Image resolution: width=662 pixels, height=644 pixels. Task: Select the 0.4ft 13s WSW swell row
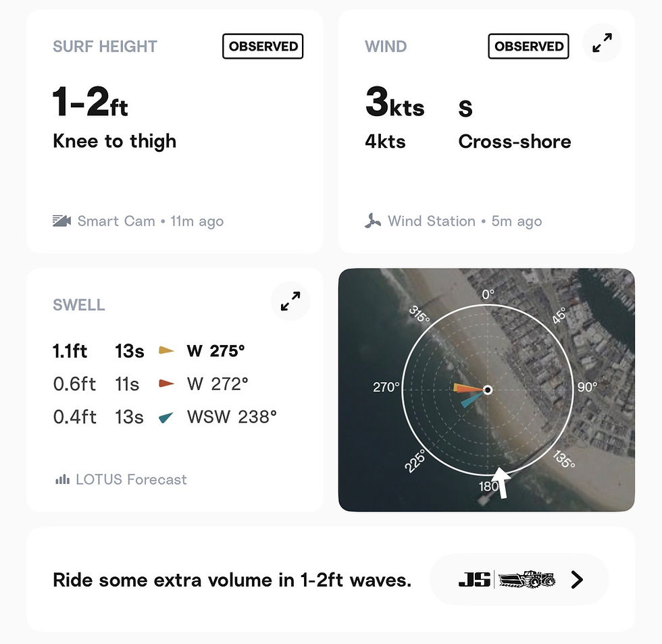pos(165,417)
